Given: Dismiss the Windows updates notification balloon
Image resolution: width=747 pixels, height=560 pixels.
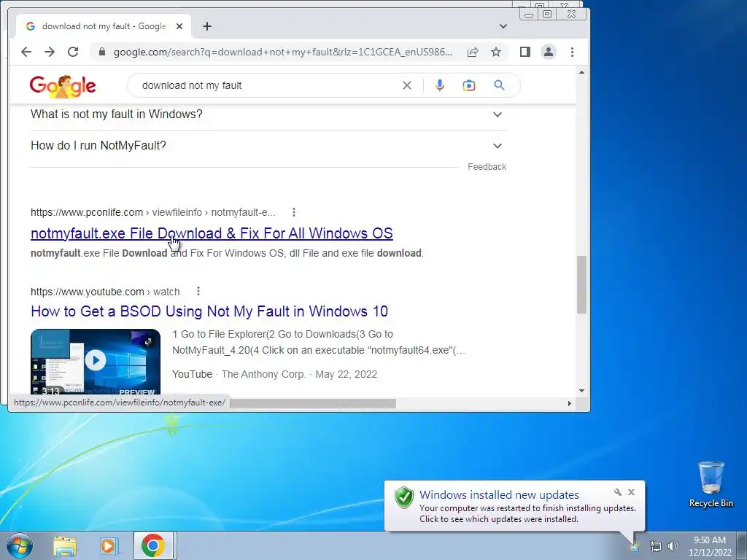Looking at the screenshot, I should [631, 492].
